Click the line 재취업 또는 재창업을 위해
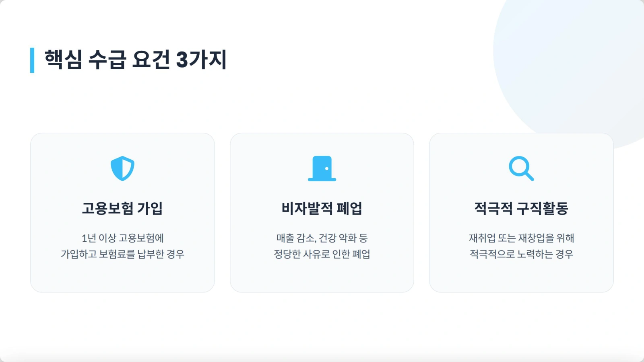 (x=521, y=238)
